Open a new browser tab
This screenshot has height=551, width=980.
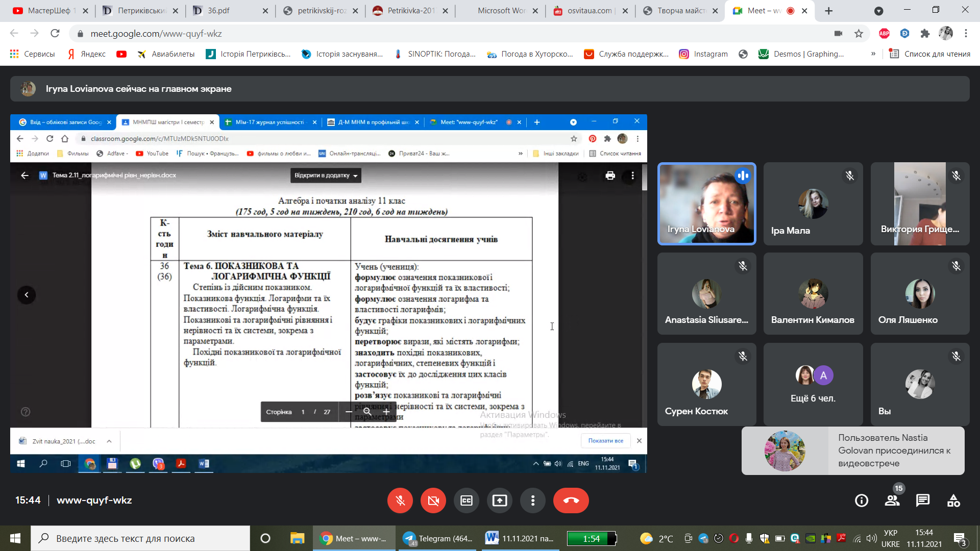coord(828,11)
